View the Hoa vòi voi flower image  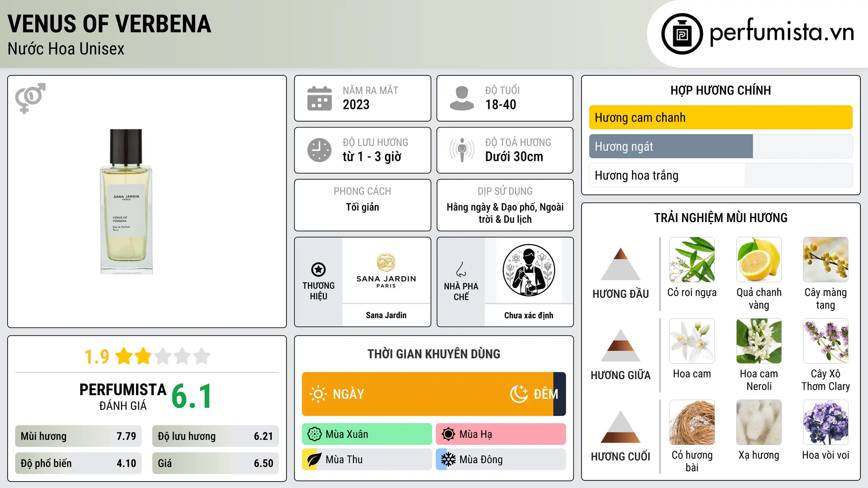(x=826, y=422)
